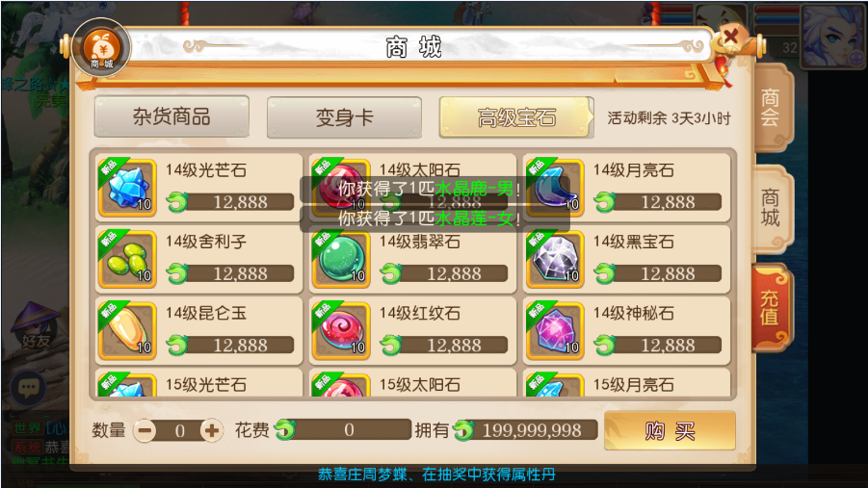The image size is (868, 488).
Task: Select the 14级月亮石 moon stone icon
Action: 555,188
